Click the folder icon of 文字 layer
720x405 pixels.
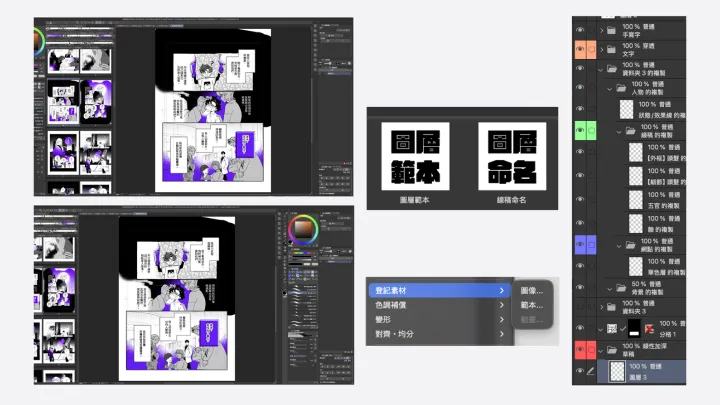point(611,49)
